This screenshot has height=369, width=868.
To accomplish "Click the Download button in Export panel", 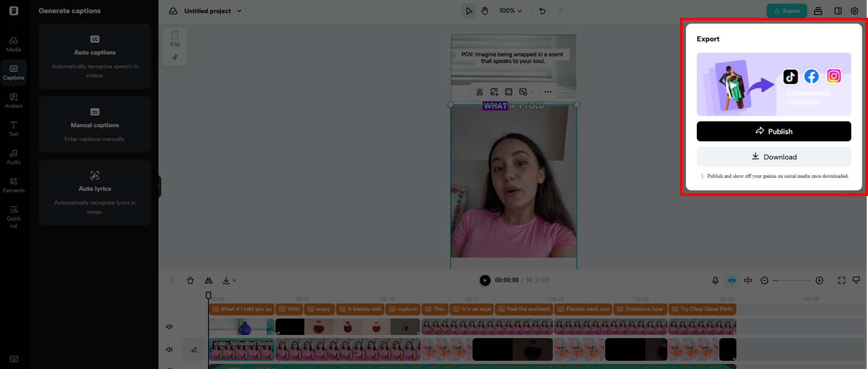I will pos(774,157).
